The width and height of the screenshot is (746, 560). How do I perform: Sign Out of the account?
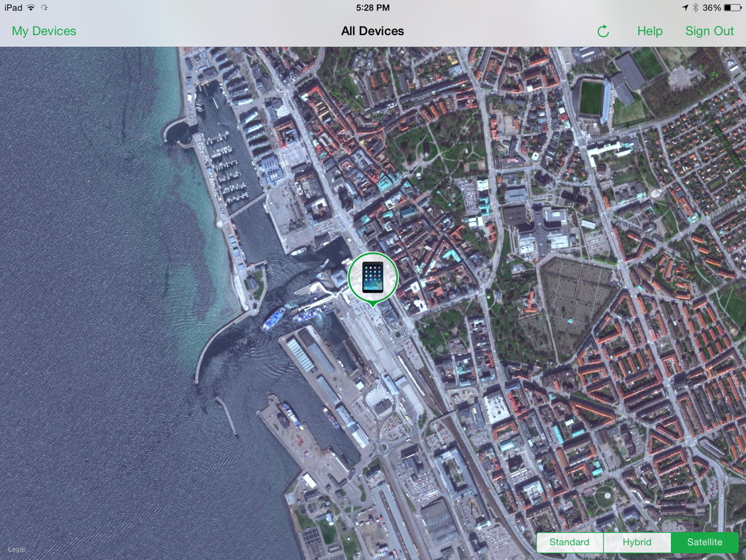point(710,31)
